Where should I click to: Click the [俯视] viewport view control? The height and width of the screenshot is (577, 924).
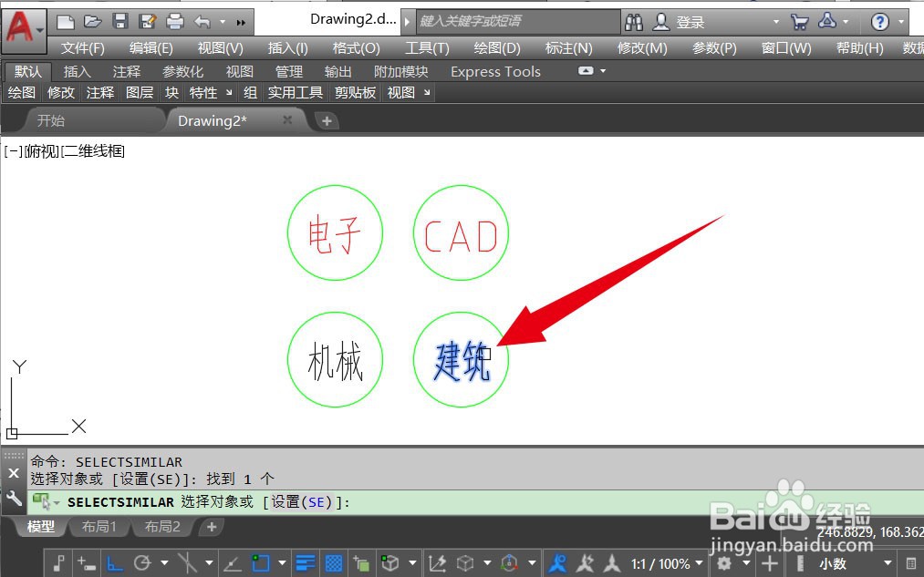(x=43, y=152)
